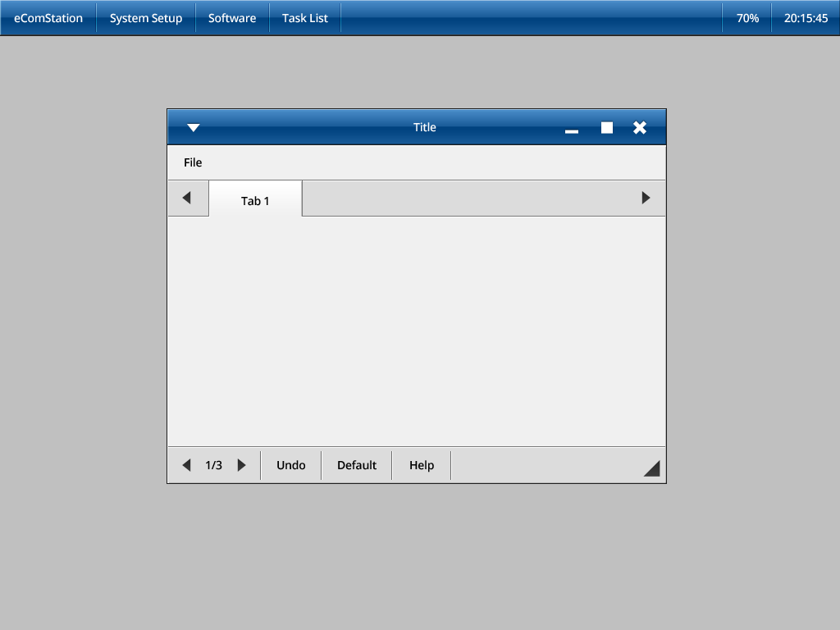Move tabs left with the tab bar arrow
The image size is (840, 630).
tap(187, 198)
